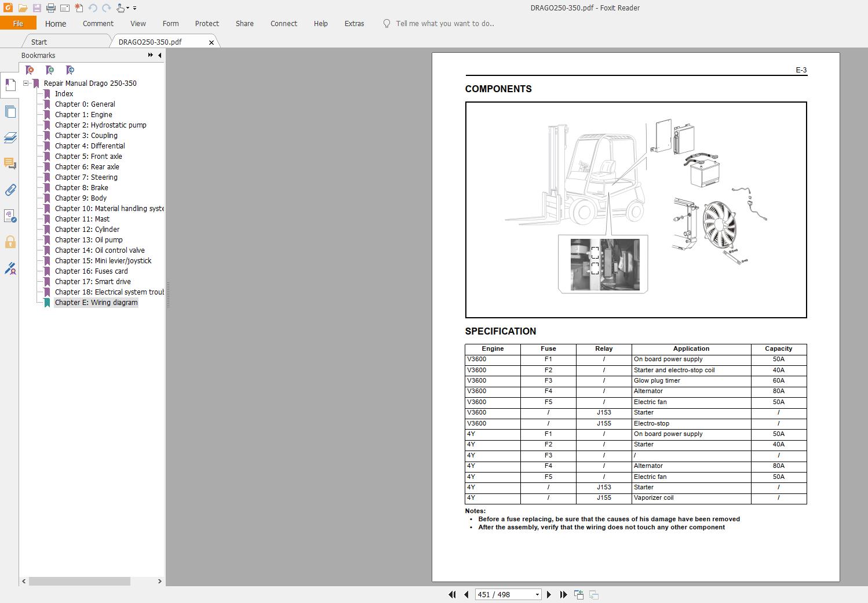Open the page number dropdown arrow
Screen dimensions: 868x603
tap(537, 594)
